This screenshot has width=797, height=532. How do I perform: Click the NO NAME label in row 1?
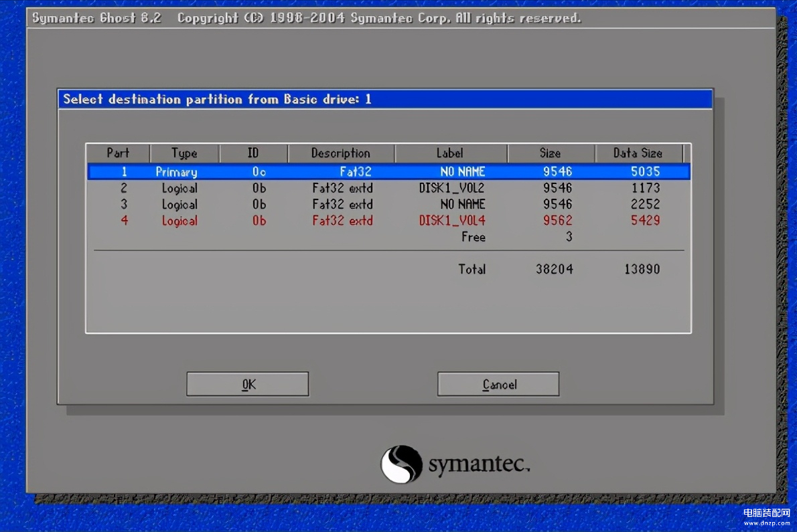tap(463, 172)
